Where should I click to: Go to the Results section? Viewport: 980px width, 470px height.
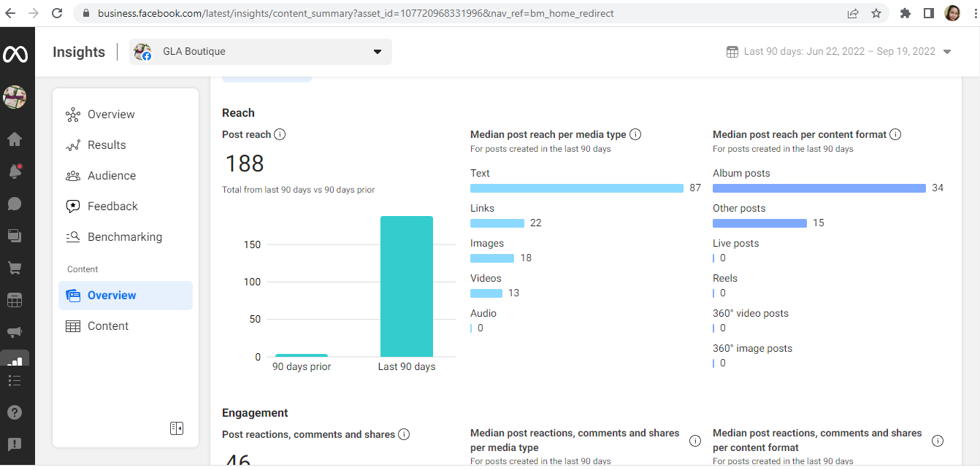[107, 145]
